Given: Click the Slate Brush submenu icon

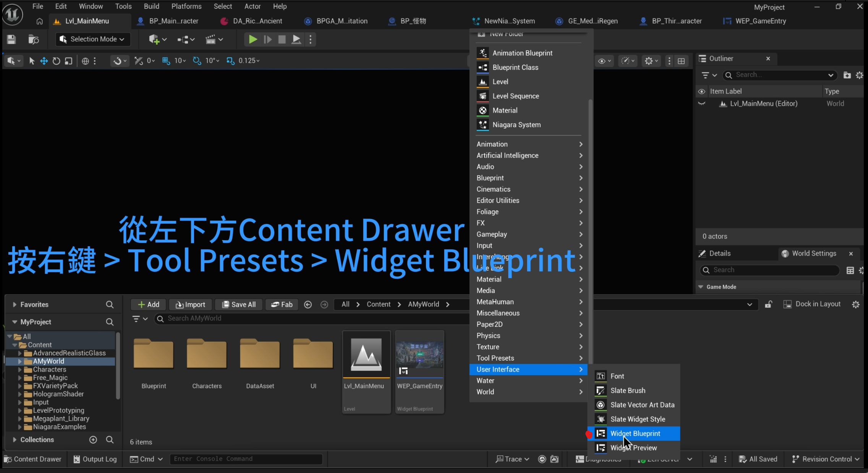Looking at the screenshot, I should click(x=601, y=390).
